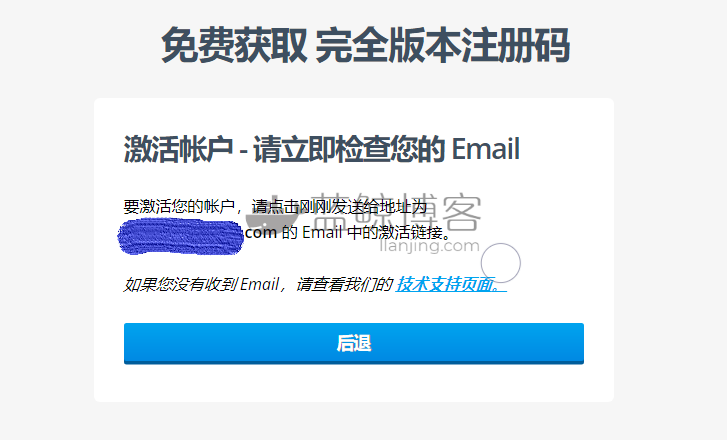The width and height of the screenshot is (727, 440).
Task: Click the whale logo in the watermark
Action: [x=271, y=213]
